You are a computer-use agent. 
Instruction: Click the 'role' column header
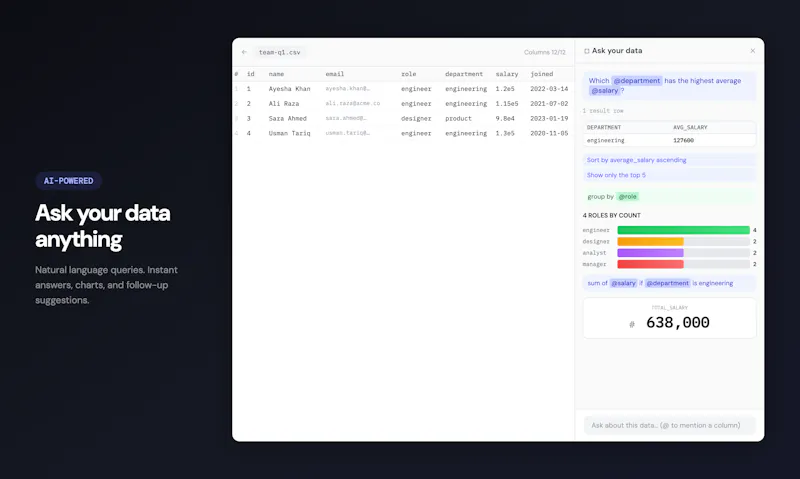pyautogui.click(x=408, y=74)
